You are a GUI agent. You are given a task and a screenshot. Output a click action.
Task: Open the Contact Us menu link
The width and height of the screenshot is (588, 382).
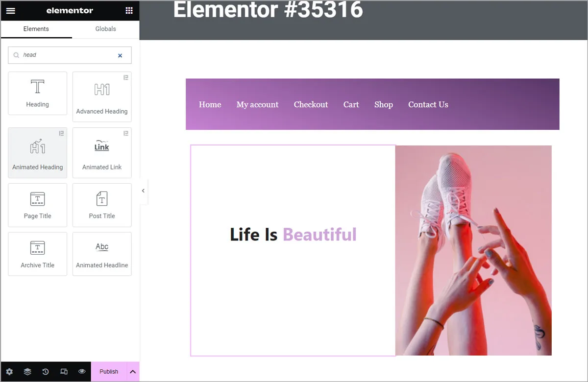[428, 104]
